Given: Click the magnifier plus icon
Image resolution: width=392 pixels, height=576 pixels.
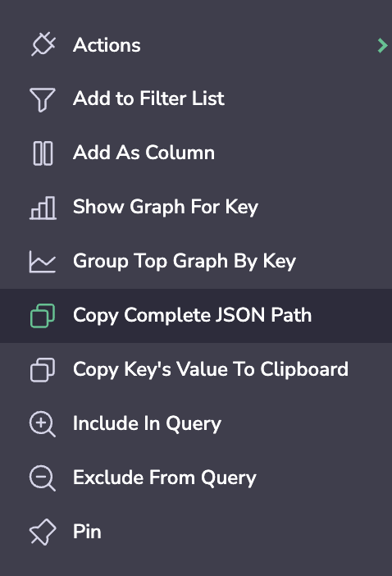Looking at the screenshot, I should pos(43,424).
